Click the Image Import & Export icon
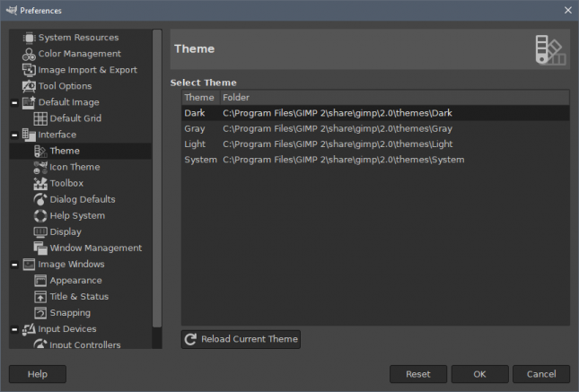The image size is (579, 392). click(29, 70)
